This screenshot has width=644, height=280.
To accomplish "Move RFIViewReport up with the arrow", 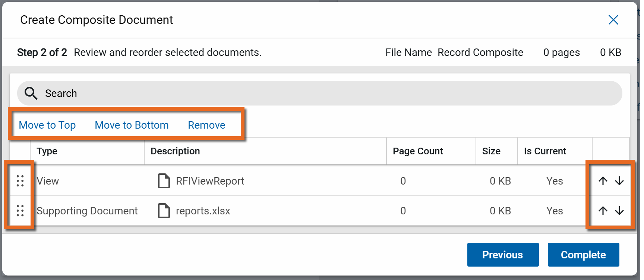I will pyautogui.click(x=603, y=181).
